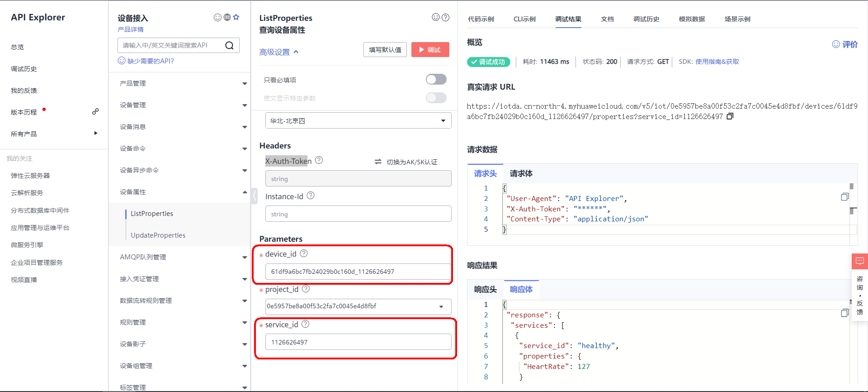Expand the 设备异步命令 category
868x392 pixels.
245,171
